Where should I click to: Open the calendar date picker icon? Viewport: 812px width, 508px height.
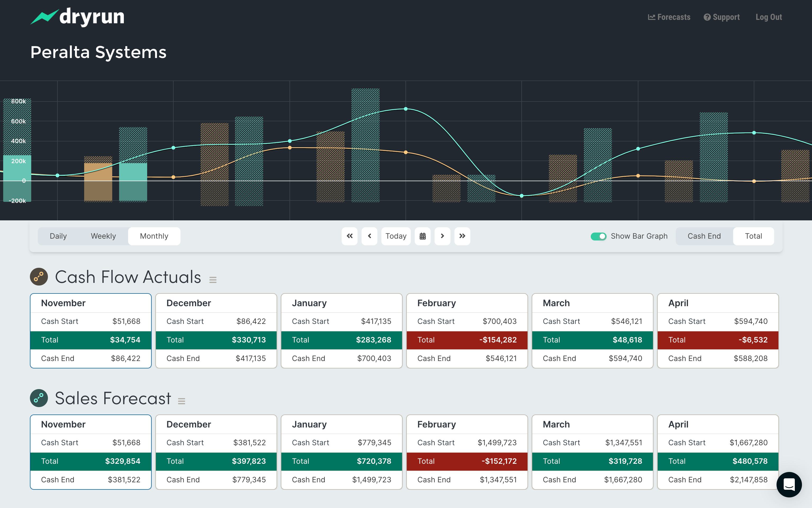(x=422, y=236)
